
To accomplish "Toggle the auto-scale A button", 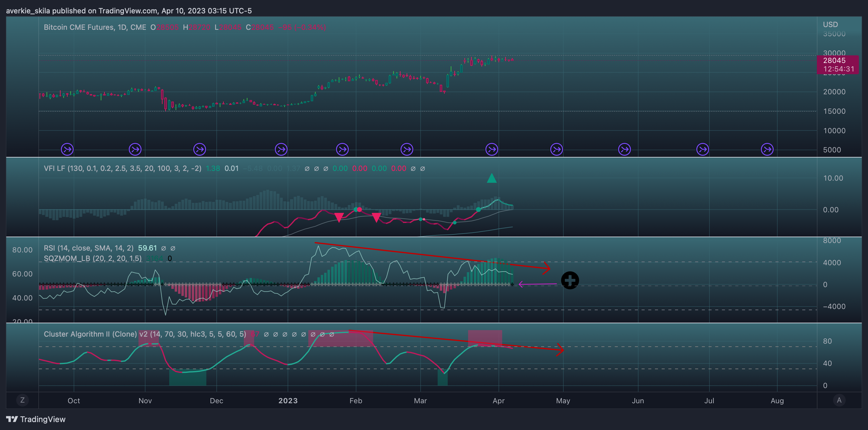I will pos(839,401).
